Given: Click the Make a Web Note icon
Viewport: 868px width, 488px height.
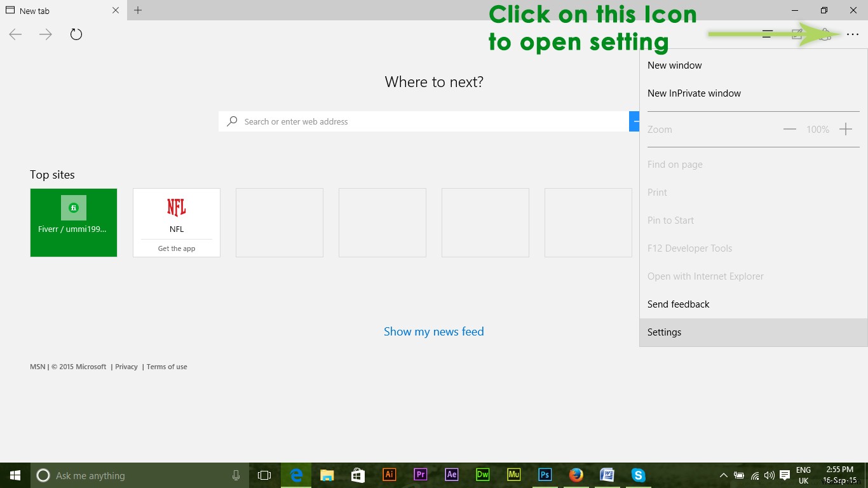Looking at the screenshot, I should [797, 34].
